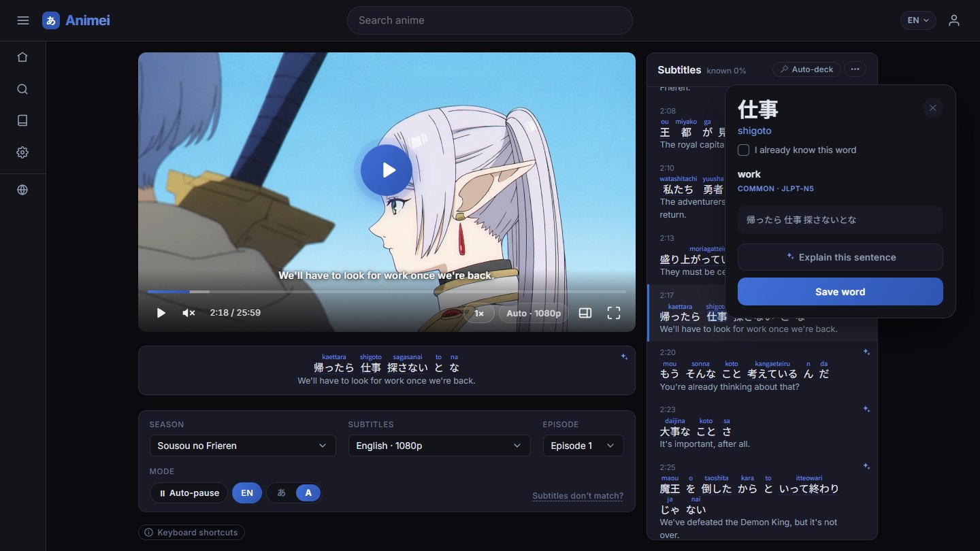Open Season dropdown Sousou no Frieren

tap(243, 446)
